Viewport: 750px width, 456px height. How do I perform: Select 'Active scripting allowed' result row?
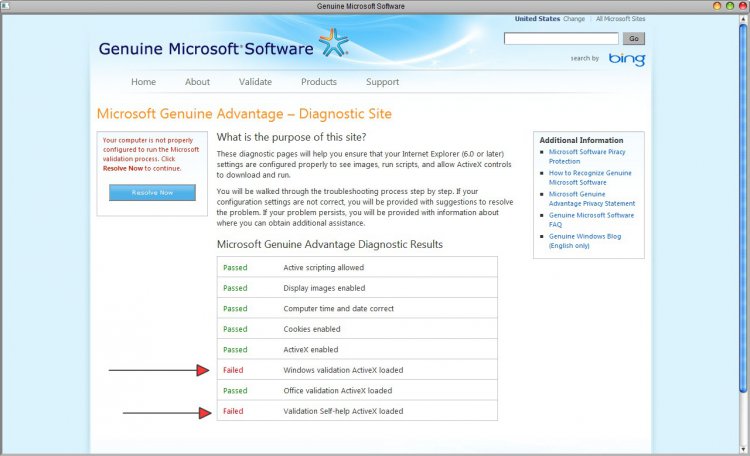click(x=357, y=267)
